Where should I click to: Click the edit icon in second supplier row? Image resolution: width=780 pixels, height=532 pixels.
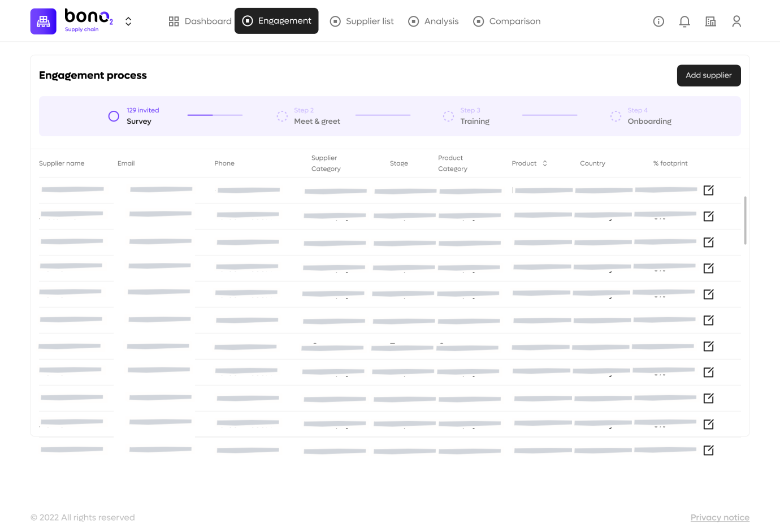click(x=708, y=217)
